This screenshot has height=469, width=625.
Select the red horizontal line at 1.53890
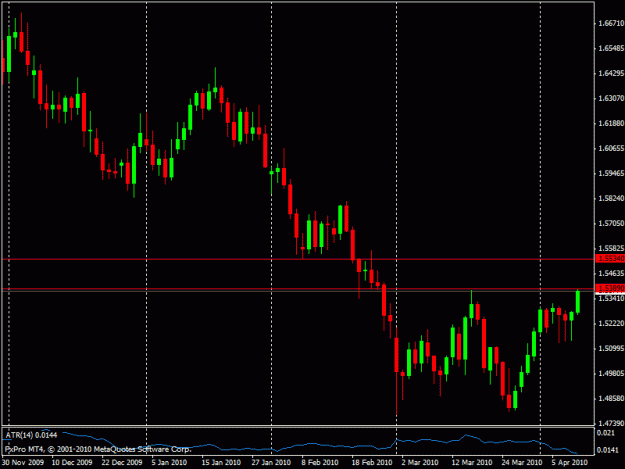click(298, 288)
